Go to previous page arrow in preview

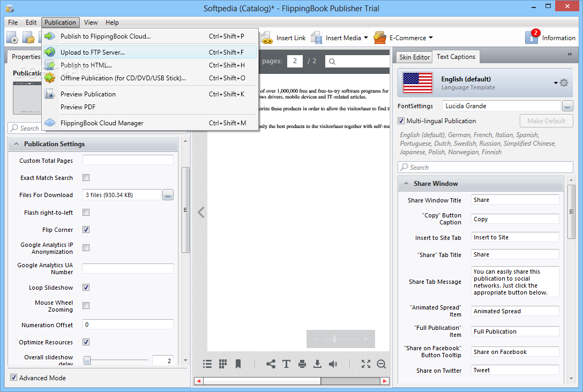coord(201,212)
